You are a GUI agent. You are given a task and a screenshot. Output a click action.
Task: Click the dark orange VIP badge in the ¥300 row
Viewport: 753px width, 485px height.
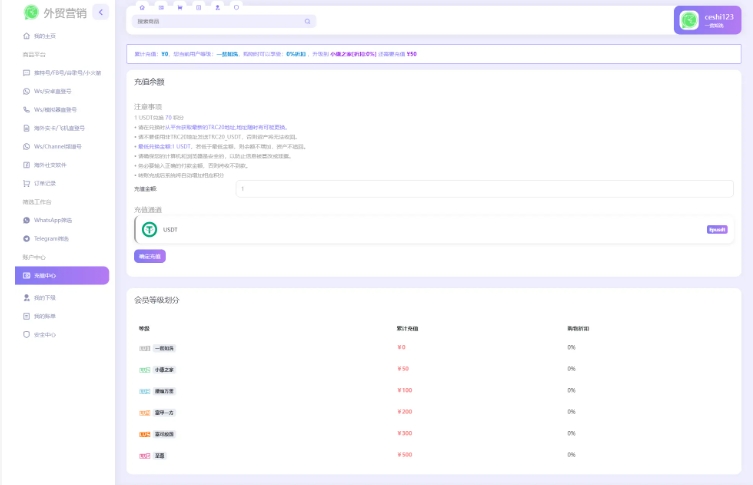coord(145,434)
